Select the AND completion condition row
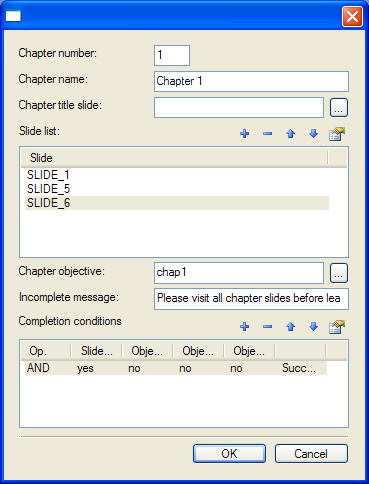Image resolution: width=369 pixels, height=484 pixels. 176,368
